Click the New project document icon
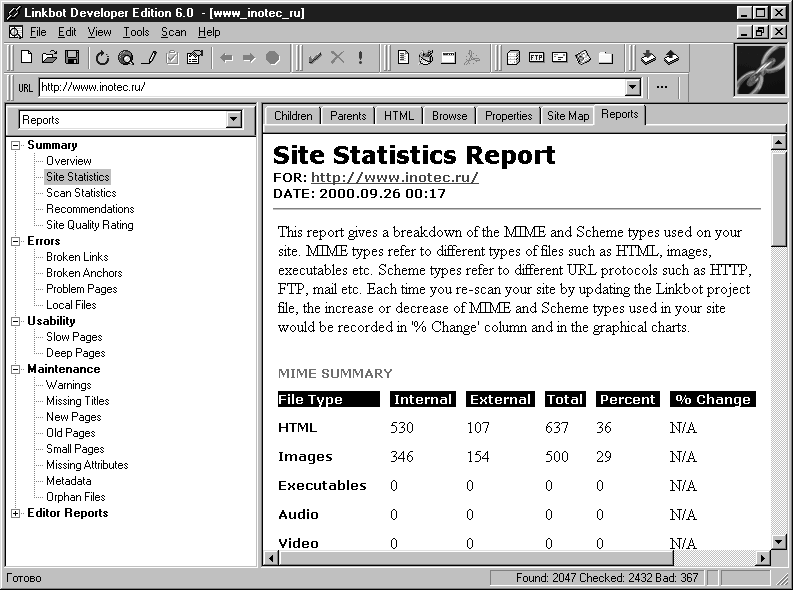The width and height of the screenshot is (793, 590). [26, 58]
